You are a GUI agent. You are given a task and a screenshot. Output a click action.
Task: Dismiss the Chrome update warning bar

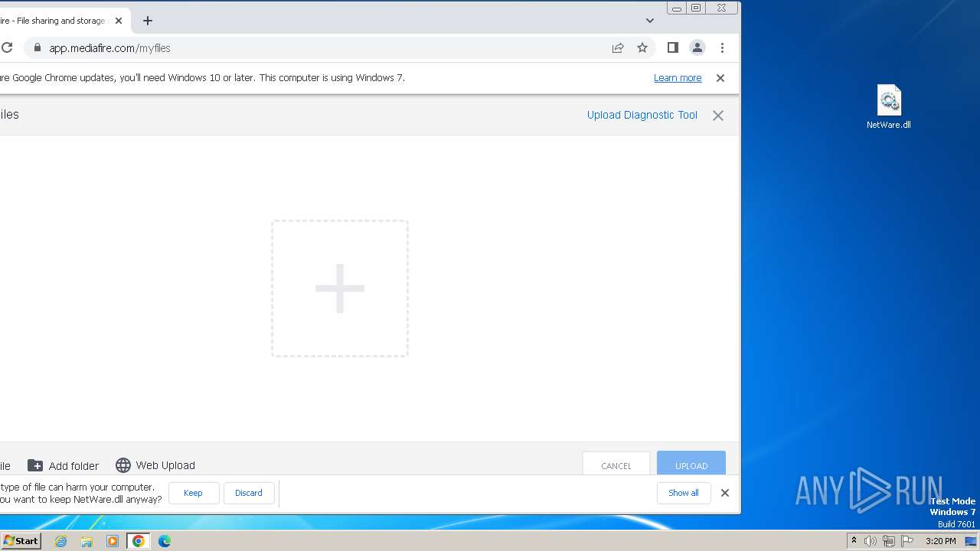[x=720, y=78]
